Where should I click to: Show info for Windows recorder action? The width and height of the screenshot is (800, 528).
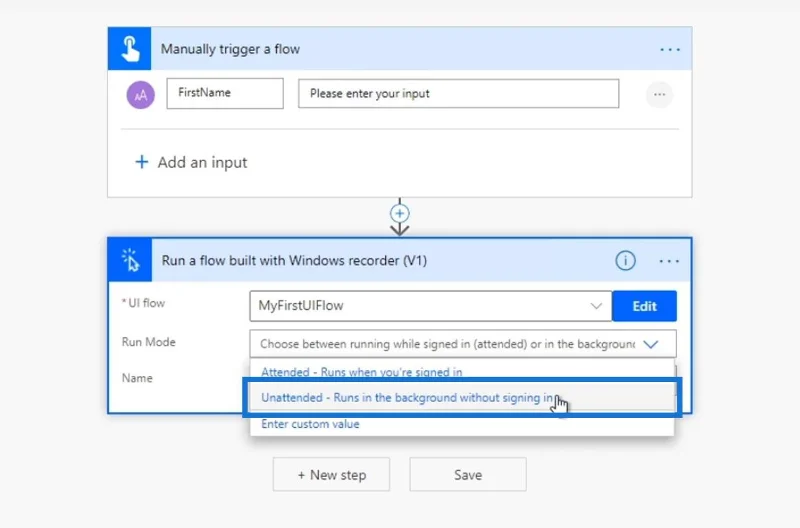625,261
